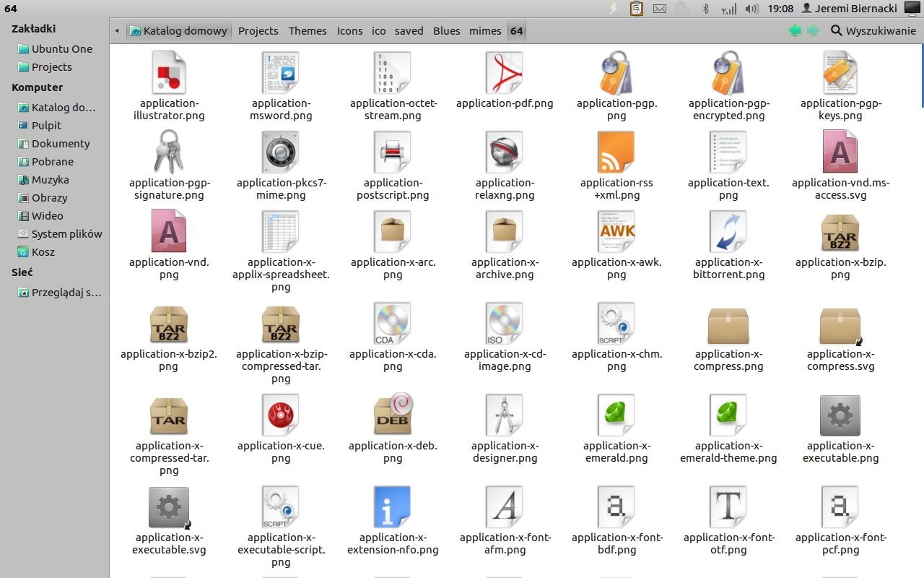The width and height of the screenshot is (924, 578).
Task: Select the application-x-extension-nfo.png info icon
Action: pyautogui.click(x=393, y=506)
